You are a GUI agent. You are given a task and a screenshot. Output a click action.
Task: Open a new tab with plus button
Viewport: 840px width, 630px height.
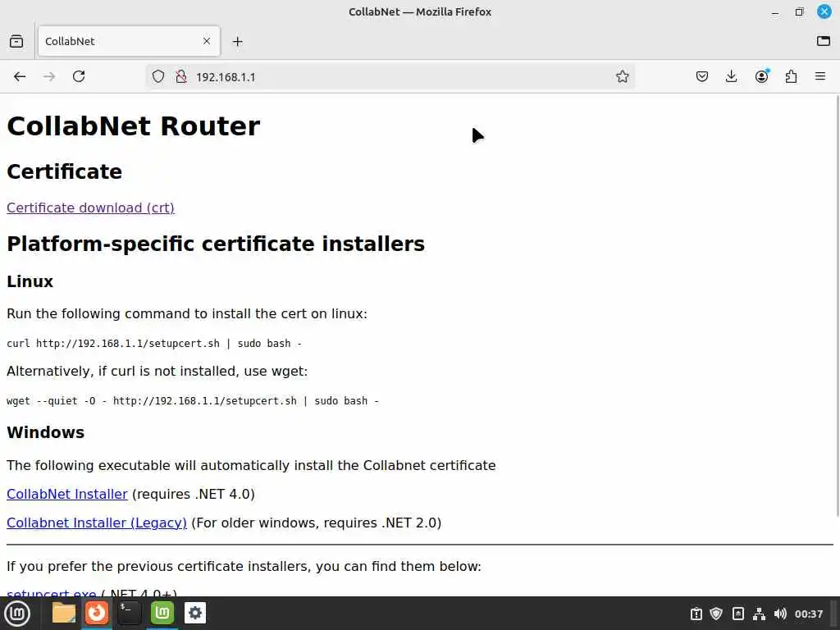pyautogui.click(x=237, y=41)
